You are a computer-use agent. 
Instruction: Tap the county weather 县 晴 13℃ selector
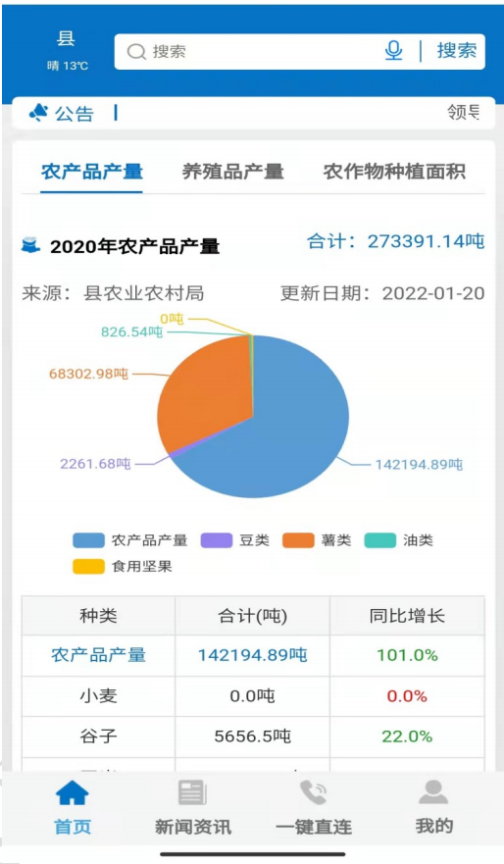click(x=67, y=51)
